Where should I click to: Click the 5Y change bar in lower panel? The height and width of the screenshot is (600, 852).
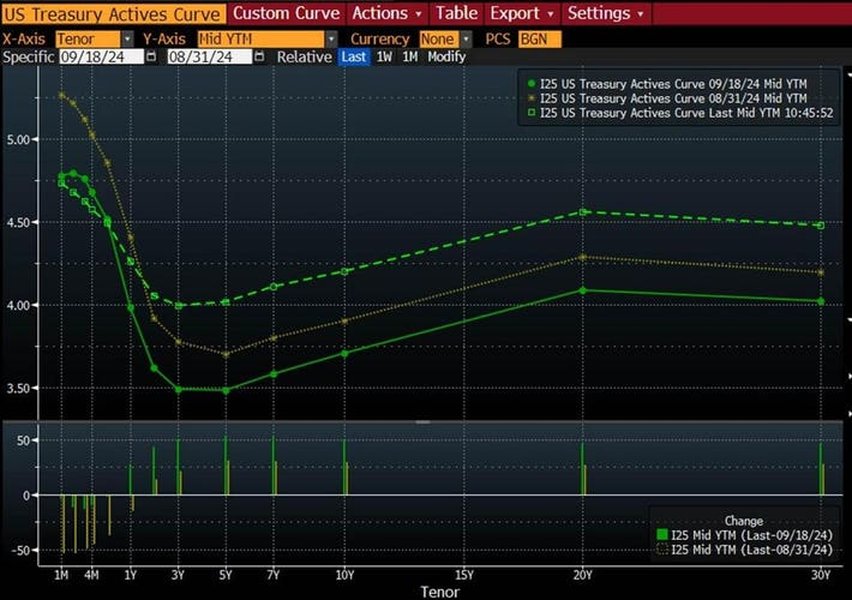(227, 465)
